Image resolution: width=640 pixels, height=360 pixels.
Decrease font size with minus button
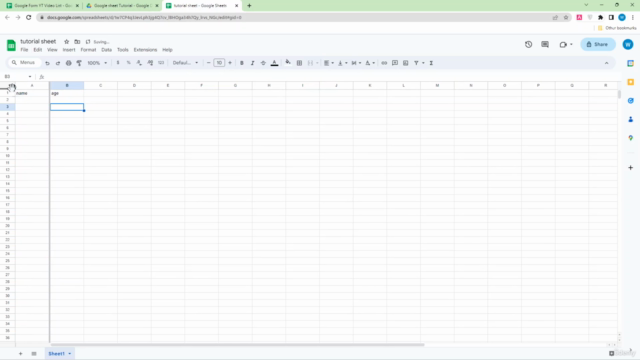click(209, 63)
